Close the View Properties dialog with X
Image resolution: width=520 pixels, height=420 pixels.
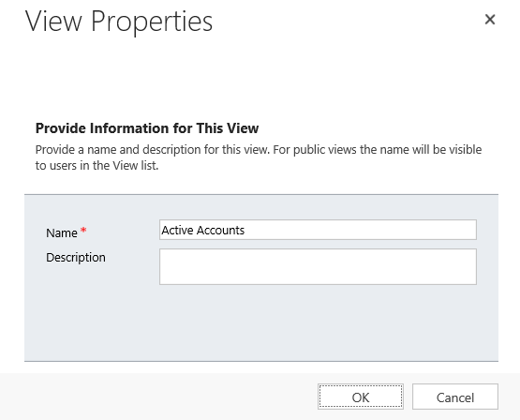click(x=490, y=20)
